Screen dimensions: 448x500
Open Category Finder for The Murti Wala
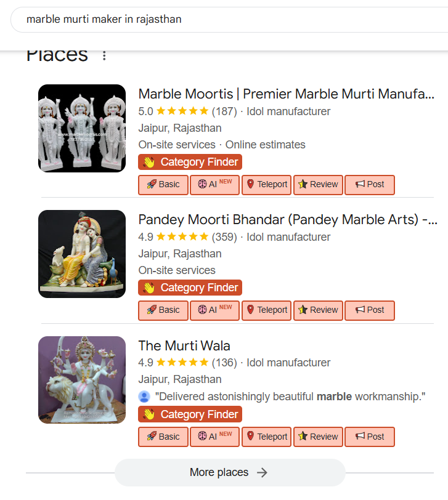coord(190,414)
